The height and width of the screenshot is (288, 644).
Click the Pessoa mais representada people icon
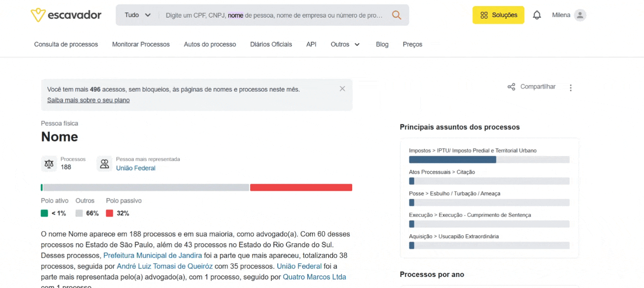[x=104, y=164]
